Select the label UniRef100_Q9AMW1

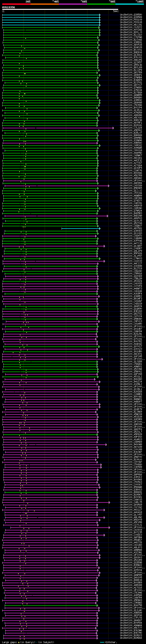(x=131, y=138)
